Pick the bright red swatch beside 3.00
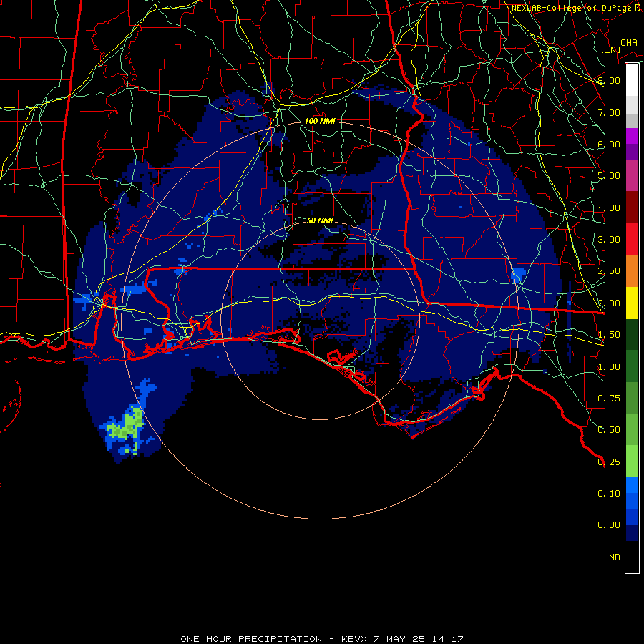The image size is (644, 644). click(x=632, y=239)
